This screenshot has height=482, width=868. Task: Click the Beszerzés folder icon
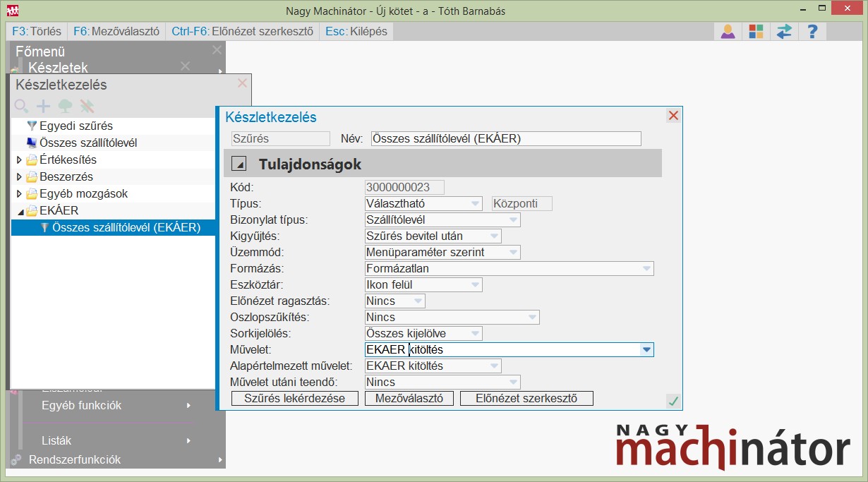[31, 176]
